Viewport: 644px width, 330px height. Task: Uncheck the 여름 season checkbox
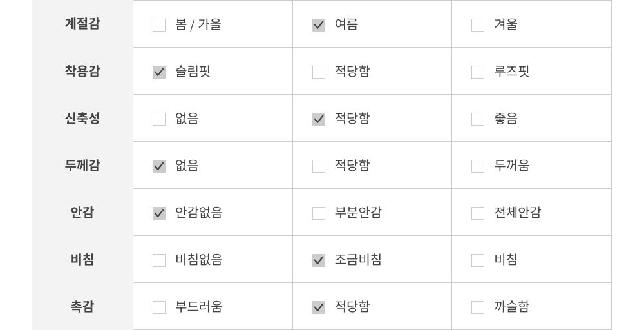coord(319,25)
